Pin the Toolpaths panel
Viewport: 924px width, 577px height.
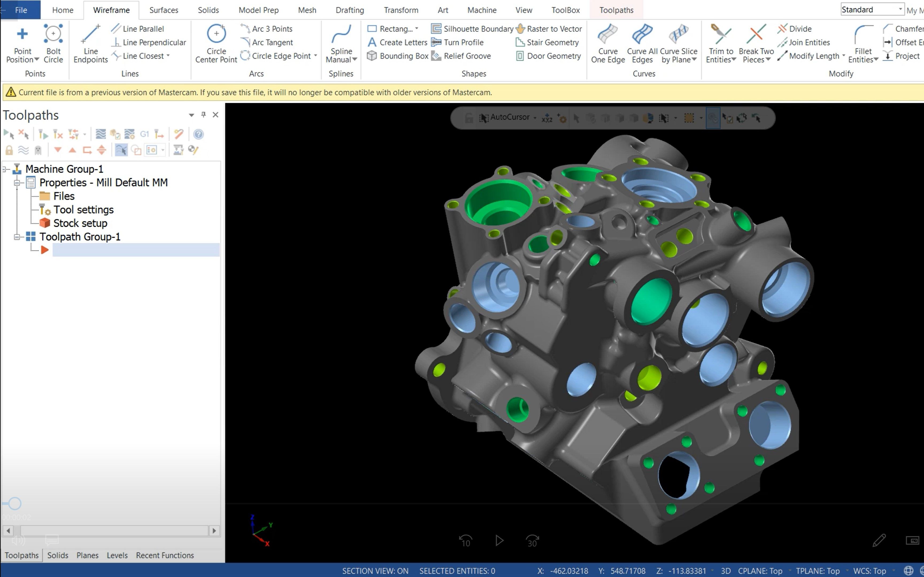pyautogui.click(x=203, y=115)
